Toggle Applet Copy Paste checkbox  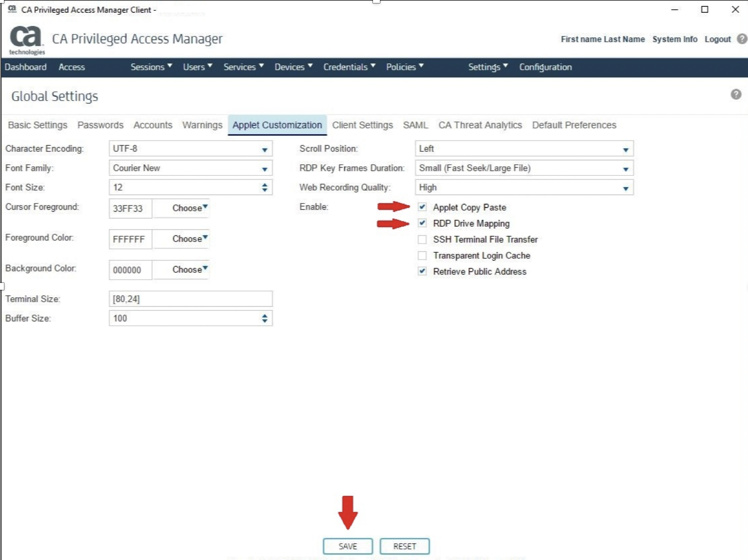[422, 207]
